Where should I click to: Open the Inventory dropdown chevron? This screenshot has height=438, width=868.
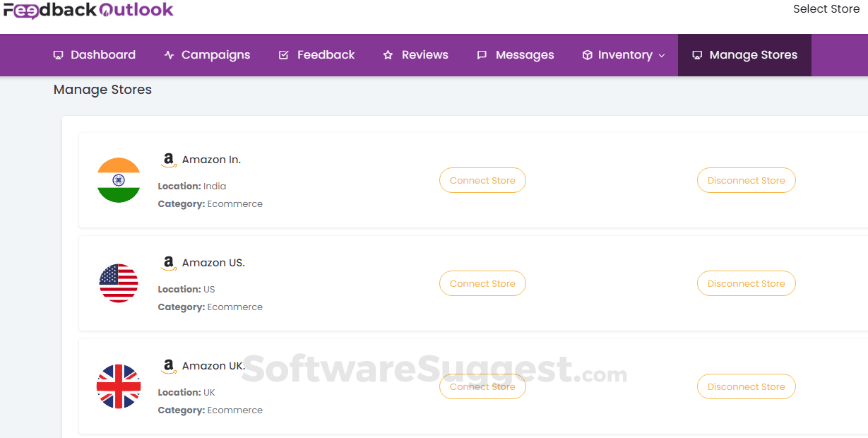[x=662, y=55]
